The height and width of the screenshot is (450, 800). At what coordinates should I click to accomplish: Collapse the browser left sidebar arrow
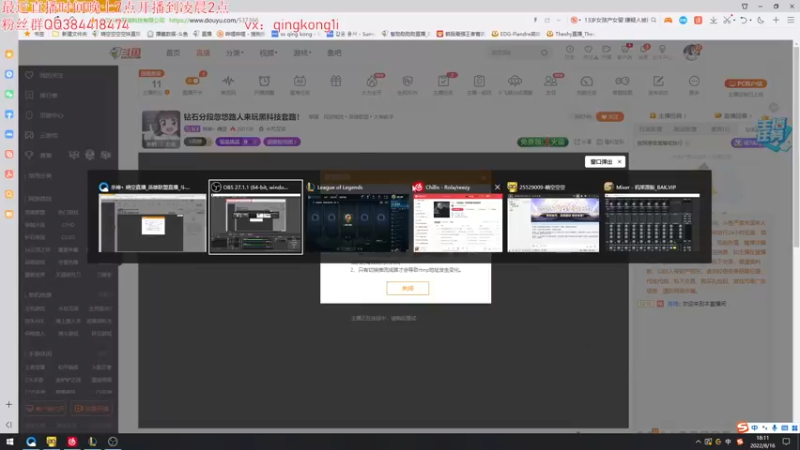pyautogui.click(x=9, y=424)
